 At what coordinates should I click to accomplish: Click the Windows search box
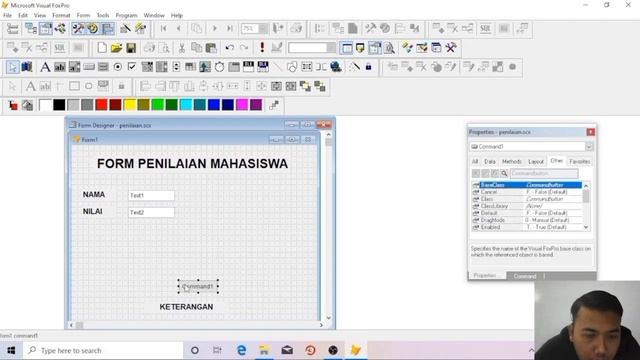point(103,350)
